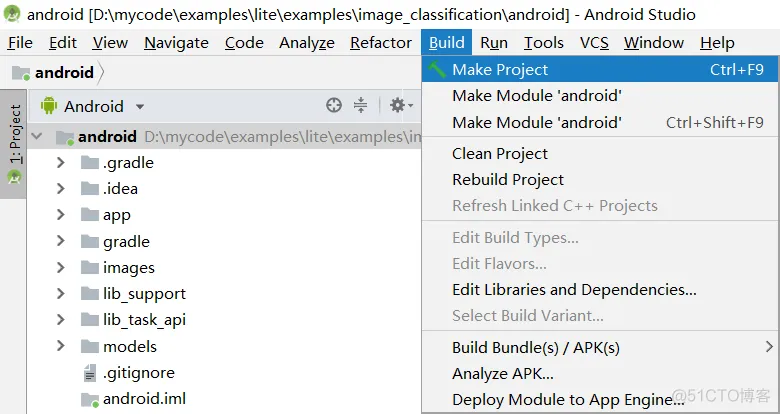Collapse the android root node
The height and width of the screenshot is (414, 780).
coord(37,136)
